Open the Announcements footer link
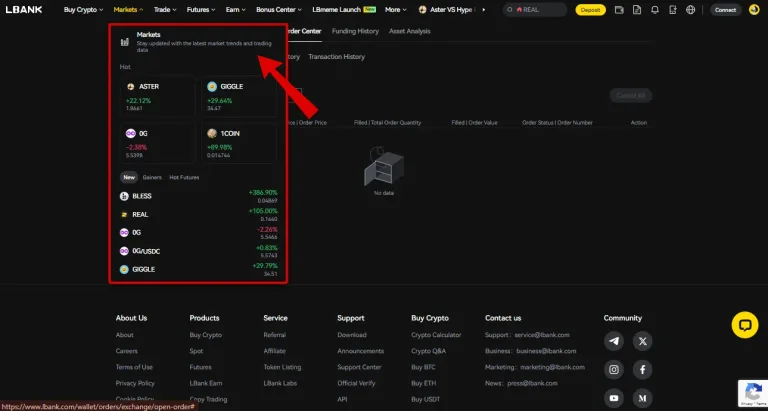Image resolution: width=768 pixels, height=411 pixels. 360,351
